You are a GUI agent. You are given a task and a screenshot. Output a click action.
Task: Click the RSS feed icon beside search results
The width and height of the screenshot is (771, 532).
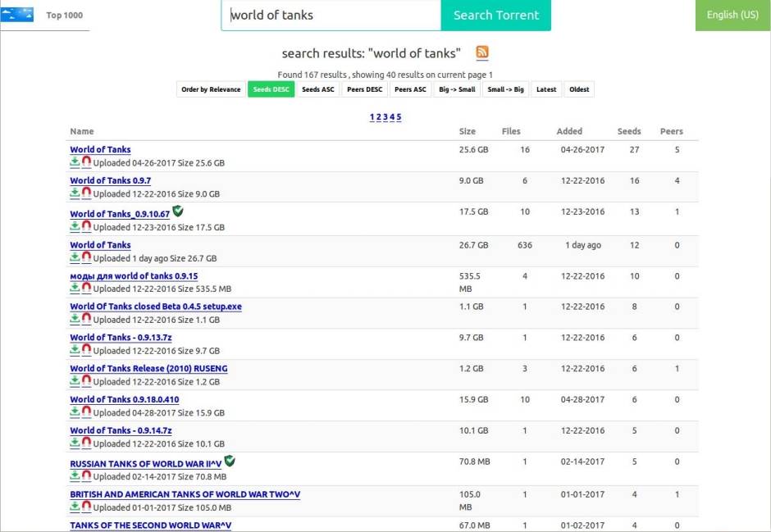482,53
